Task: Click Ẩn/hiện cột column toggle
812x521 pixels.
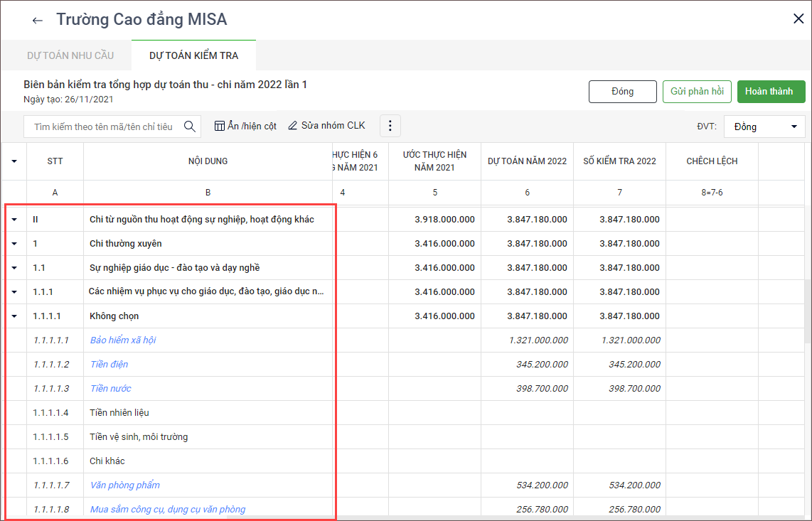Action: (245, 126)
